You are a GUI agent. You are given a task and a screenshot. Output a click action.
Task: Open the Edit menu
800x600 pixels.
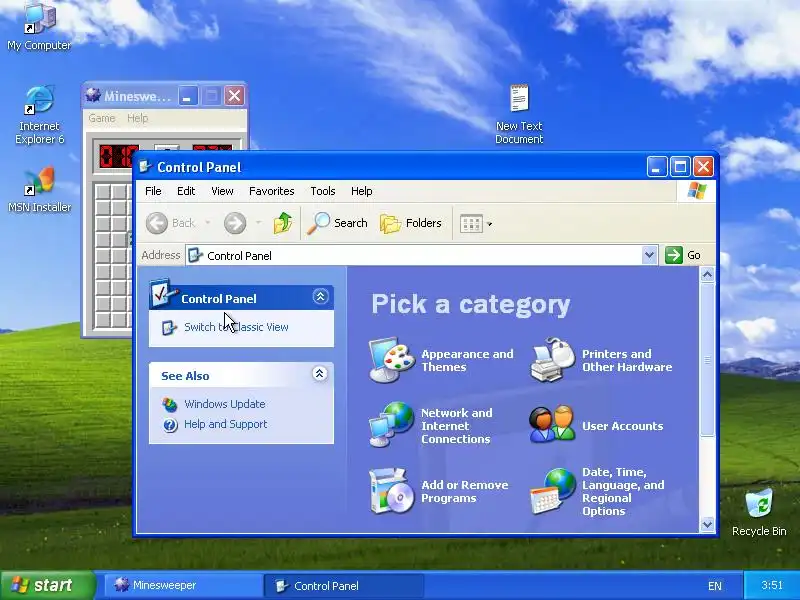coord(186,191)
